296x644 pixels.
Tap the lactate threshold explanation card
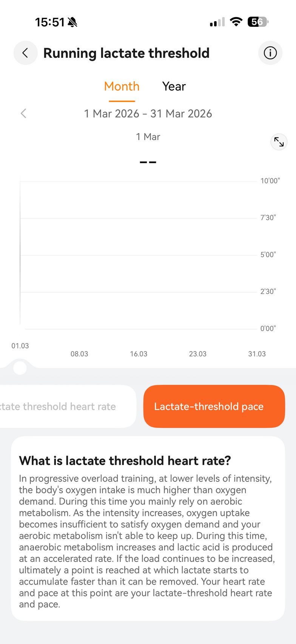[148, 529]
